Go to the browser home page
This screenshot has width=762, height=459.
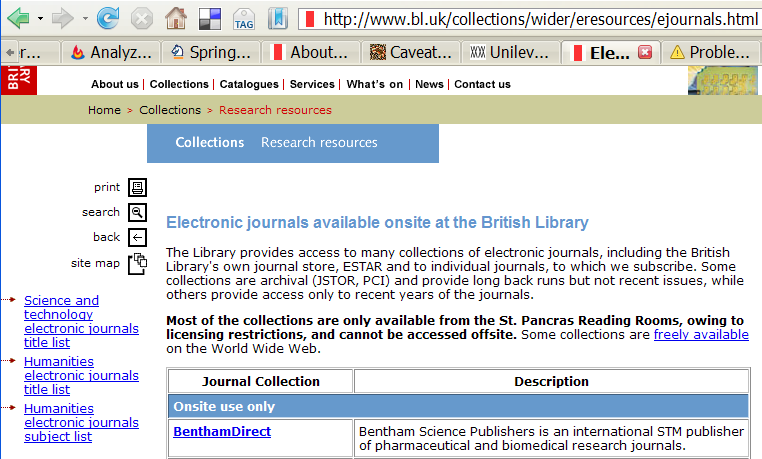tap(176, 18)
